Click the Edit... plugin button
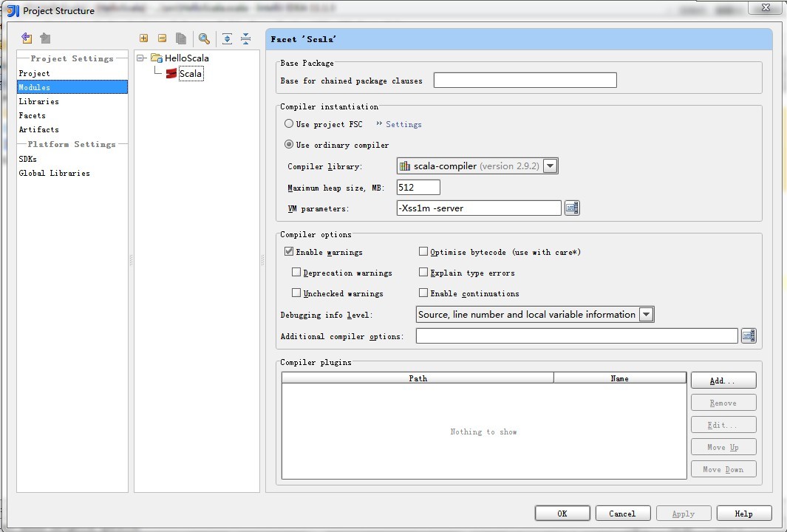Image resolution: width=787 pixels, height=532 pixels. point(723,425)
